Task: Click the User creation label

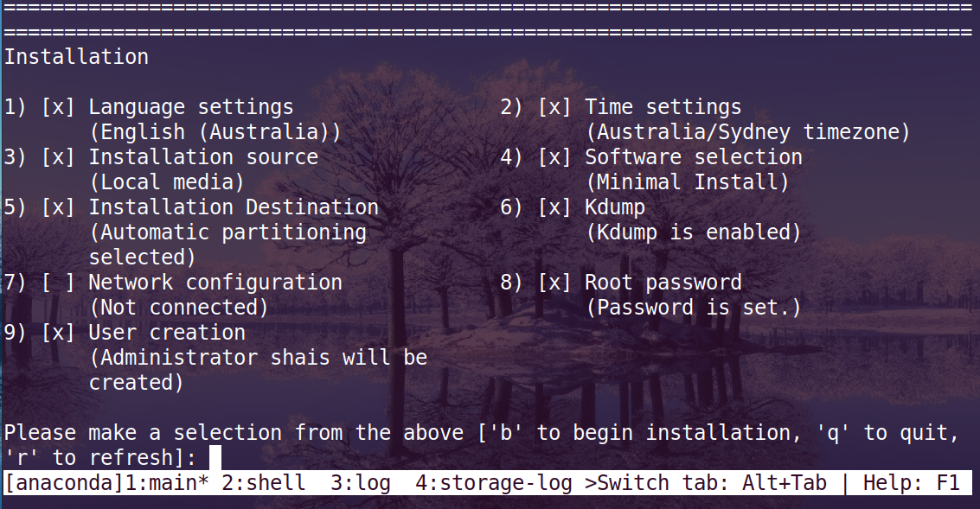Action: [167, 332]
